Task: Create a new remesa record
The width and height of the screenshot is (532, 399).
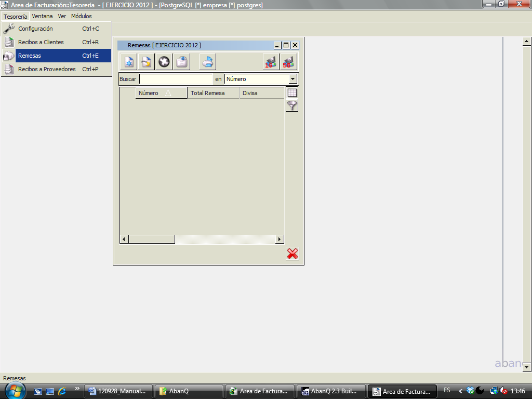Action: (129, 62)
